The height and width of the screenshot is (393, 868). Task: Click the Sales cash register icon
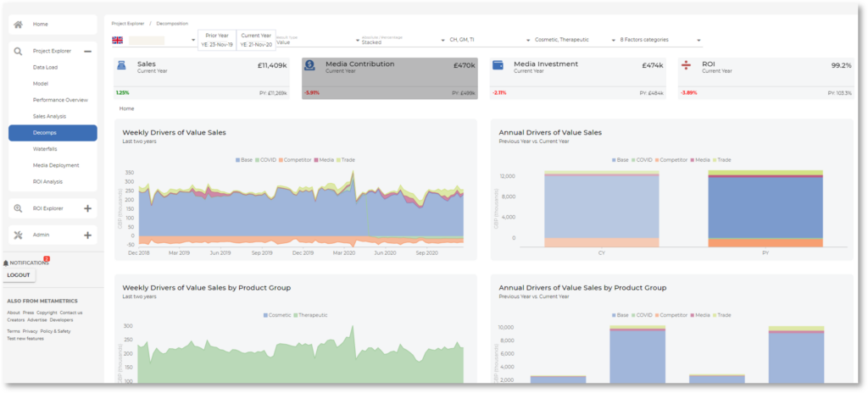coord(123,65)
